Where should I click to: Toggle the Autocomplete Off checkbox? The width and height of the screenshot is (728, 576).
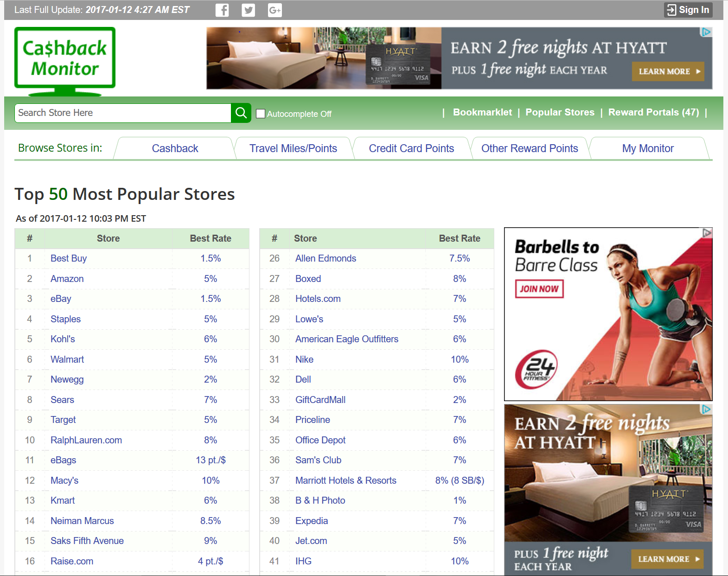(x=261, y=114)
